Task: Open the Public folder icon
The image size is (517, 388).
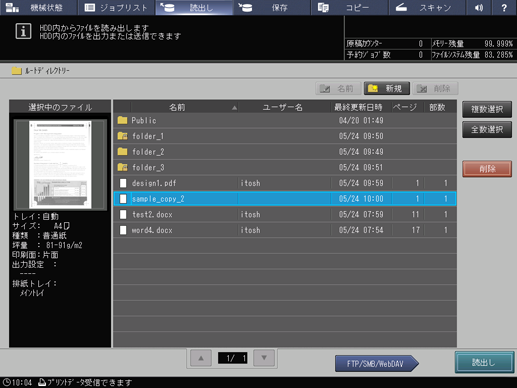Action: [x=122, y=120]
